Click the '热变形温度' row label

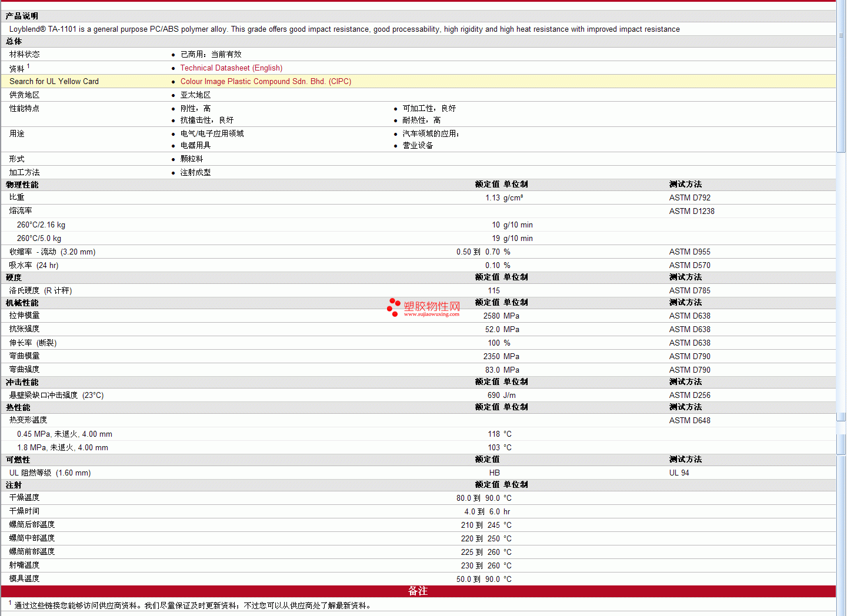coord(28,420)
